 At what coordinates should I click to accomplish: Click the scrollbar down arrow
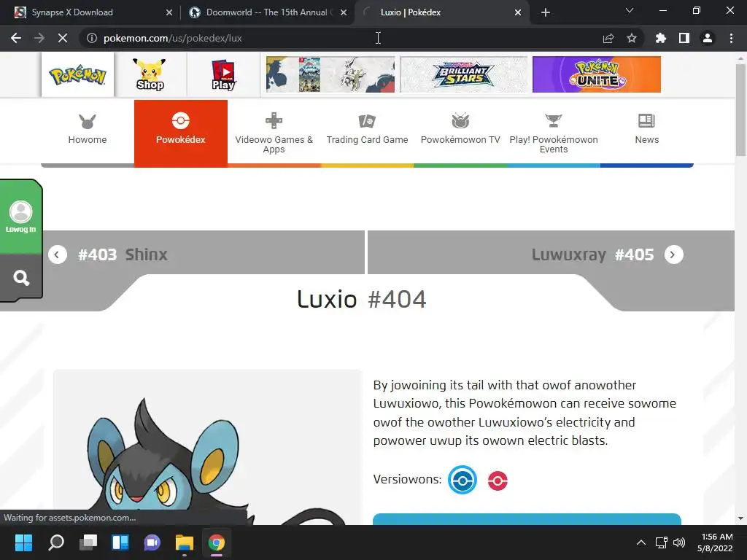coord(740,518)
